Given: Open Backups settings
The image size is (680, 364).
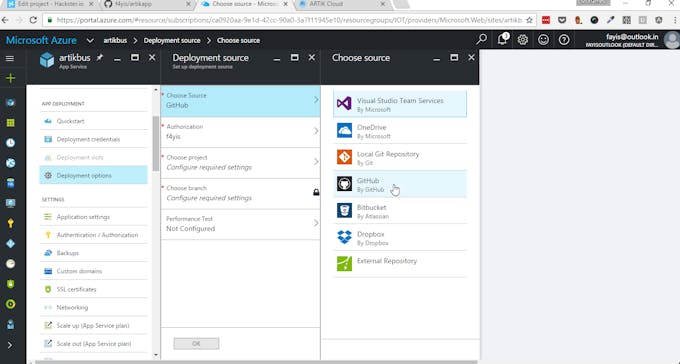Looking at the screenshot, I should pos(93,253).
